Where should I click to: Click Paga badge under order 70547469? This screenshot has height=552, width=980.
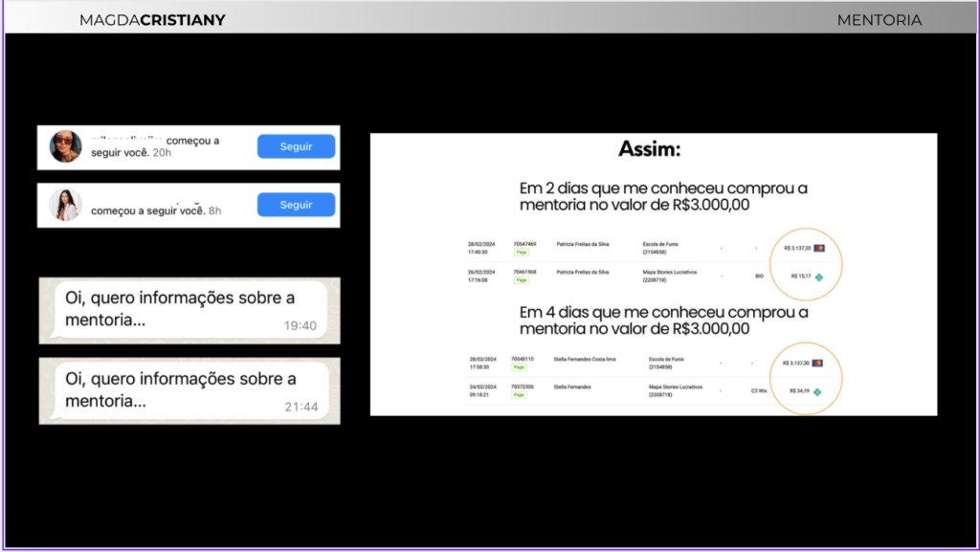[521, 253]
